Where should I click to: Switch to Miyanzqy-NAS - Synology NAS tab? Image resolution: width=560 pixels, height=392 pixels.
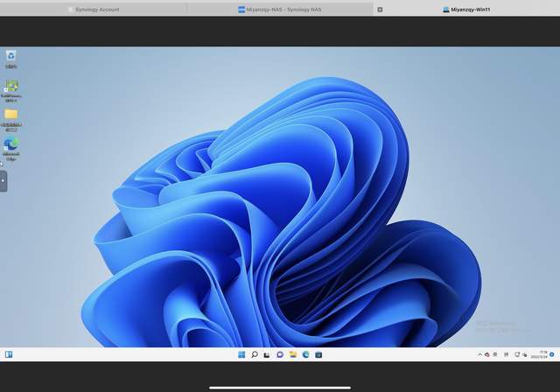[x=280, y=10]
